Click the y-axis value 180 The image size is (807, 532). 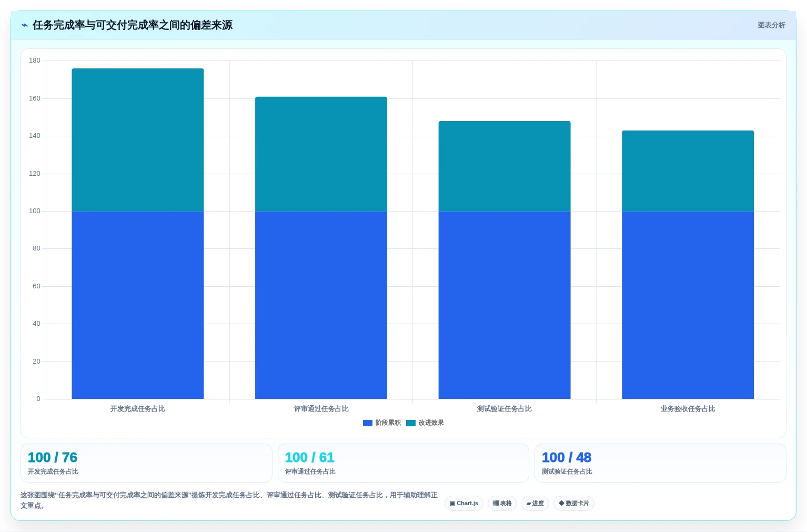(35, 61)
